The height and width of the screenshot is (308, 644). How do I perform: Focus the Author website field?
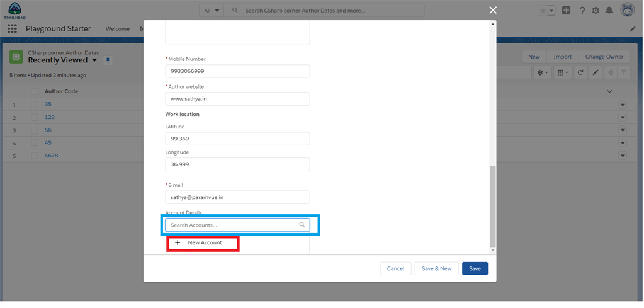tap(237, 99)
